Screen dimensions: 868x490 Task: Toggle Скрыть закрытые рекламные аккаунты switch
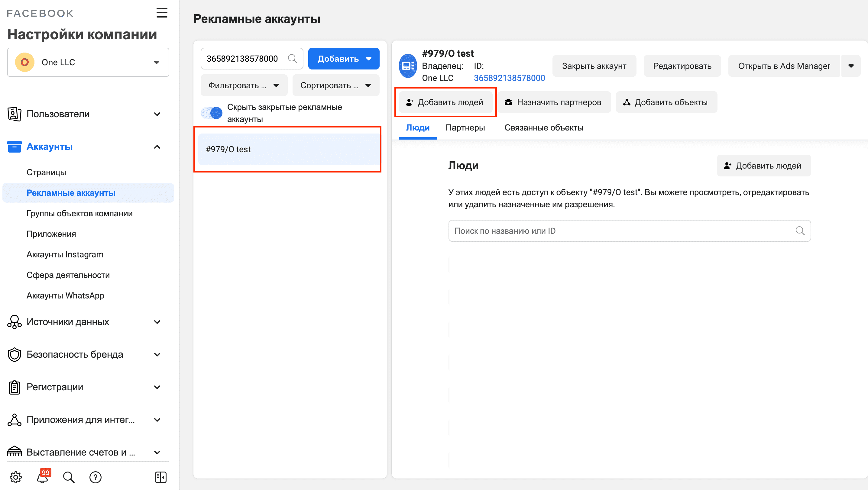pos(212,113)
